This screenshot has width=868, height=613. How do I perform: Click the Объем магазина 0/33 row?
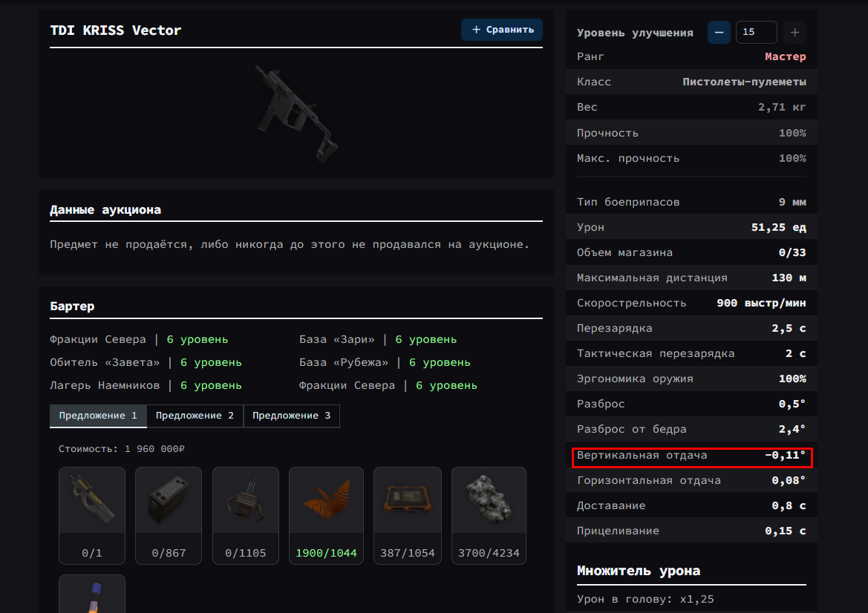coord(691,252)
